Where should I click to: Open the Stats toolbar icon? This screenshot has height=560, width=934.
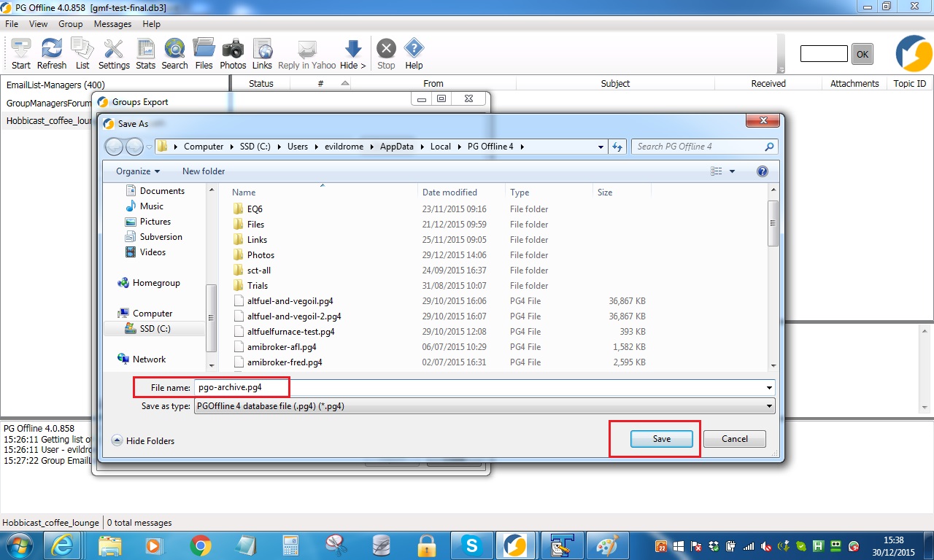[146, 54]
